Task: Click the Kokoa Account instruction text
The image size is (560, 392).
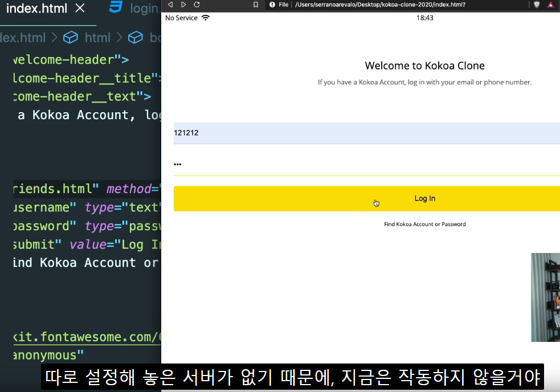Action: 424,82
